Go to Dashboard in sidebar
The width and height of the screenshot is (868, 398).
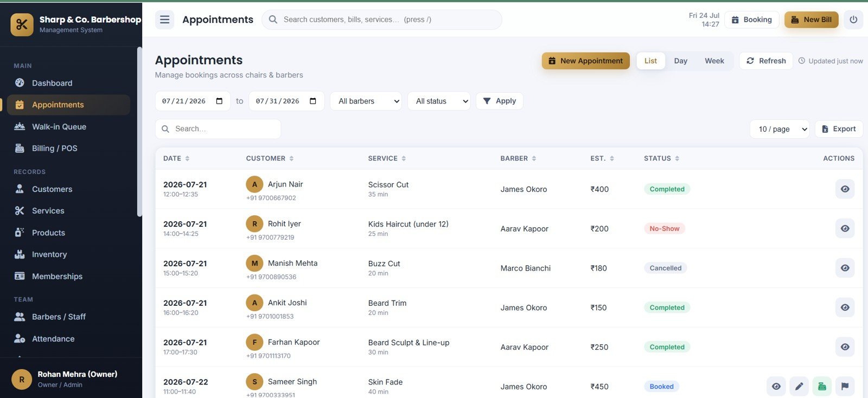click(x=68, y=83)
